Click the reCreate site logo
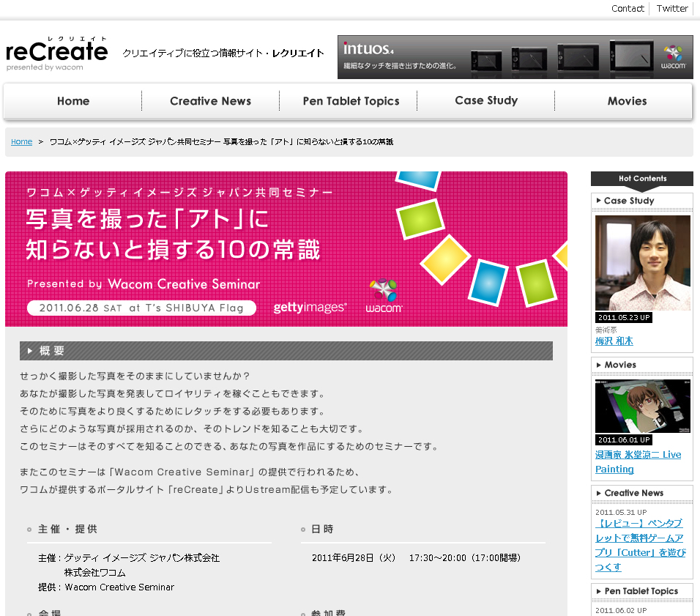Image resolution: width=700 pixels, height=616 pixels. 56,54
